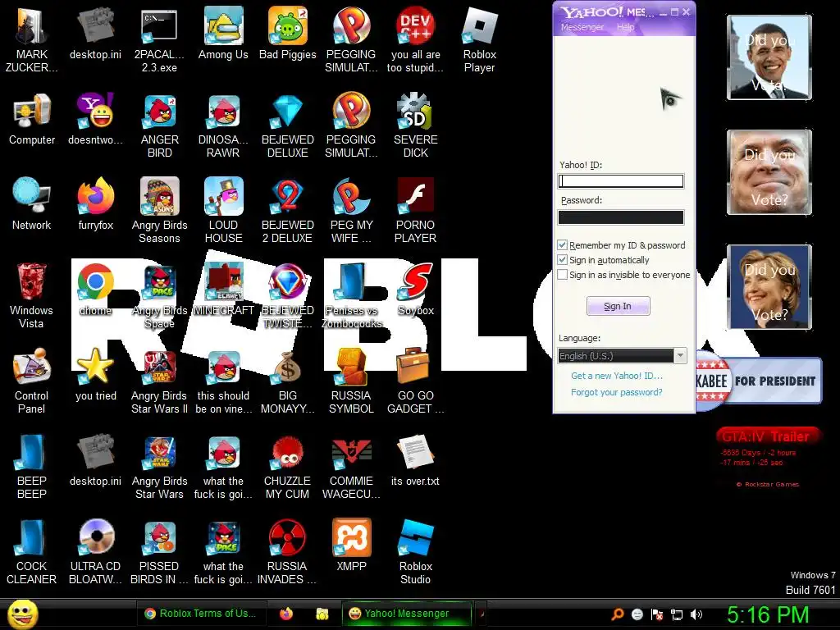Enable Sign in as invisible to everyone
The width and height of the screenshot is (840, 630).
pos(562,275)
